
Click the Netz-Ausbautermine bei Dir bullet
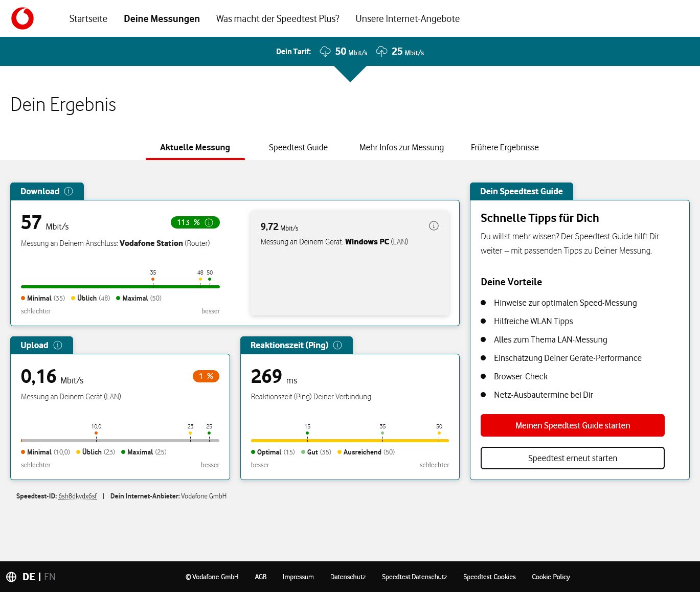coord(544,395)
